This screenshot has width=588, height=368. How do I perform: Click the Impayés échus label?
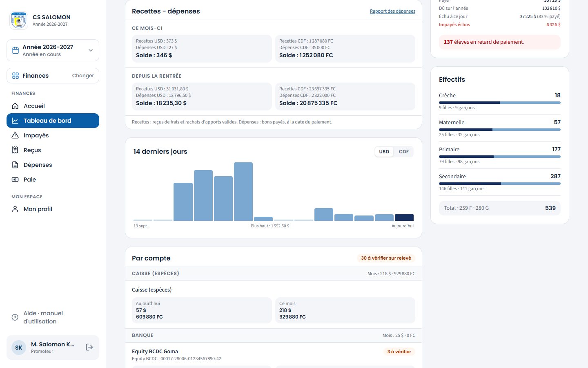pyautogui.click(x=454, y=25)
